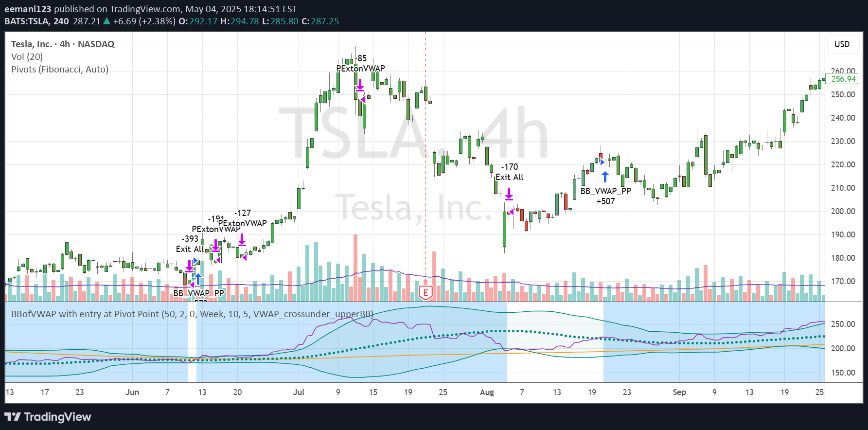This screenshot has width=868, height=430.
Task: Click the open value 292.17
Action: pyautogui.click(x=203, y=21)
